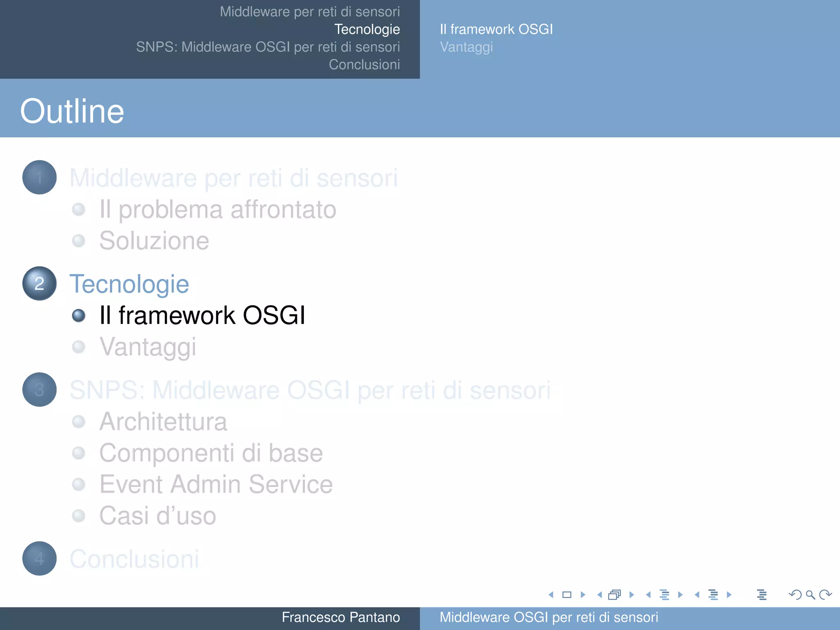
Task: Go to previous slide arrow
Action: [551, 595]
